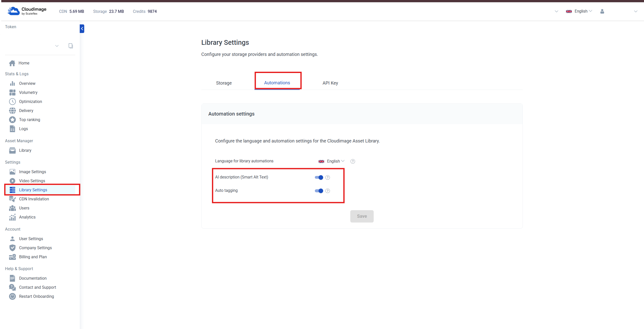Switch to the Storage tab

(x=224, y=83)
